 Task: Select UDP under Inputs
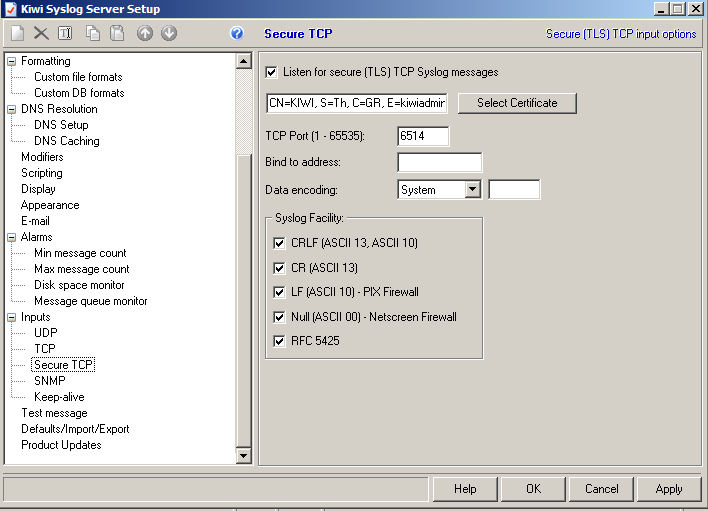[46, 333]
